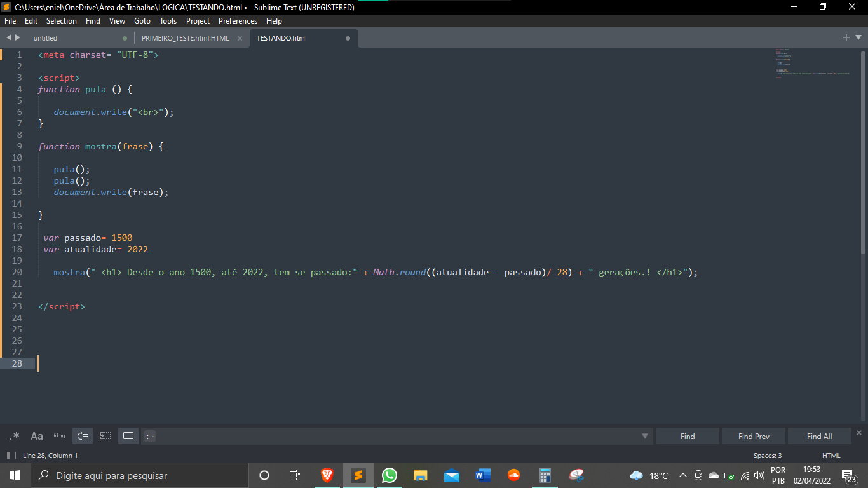Open Cortana circle on taskbar

pyautogui.click(x=264, y=475)
